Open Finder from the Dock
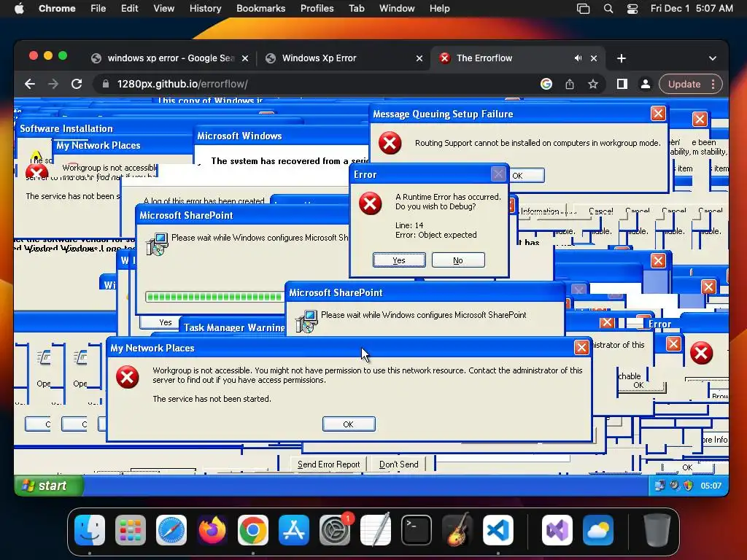The image size is (747, 560). point(90,530)
